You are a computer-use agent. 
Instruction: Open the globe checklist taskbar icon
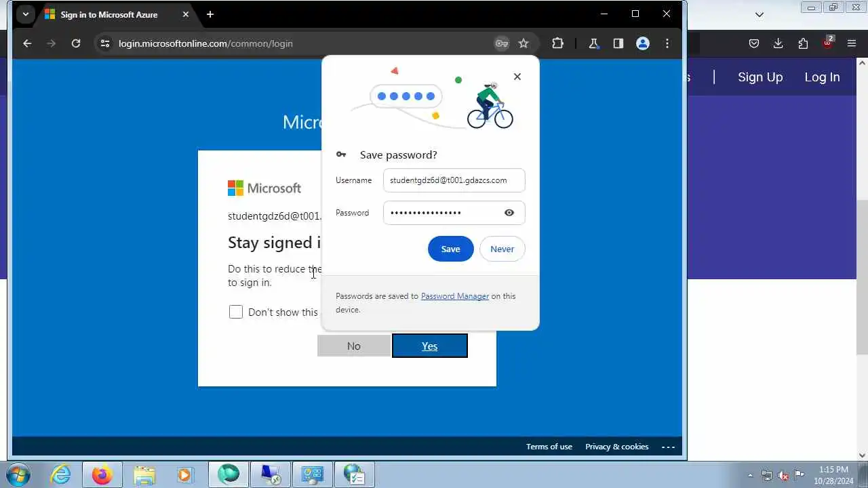[355, 475]
